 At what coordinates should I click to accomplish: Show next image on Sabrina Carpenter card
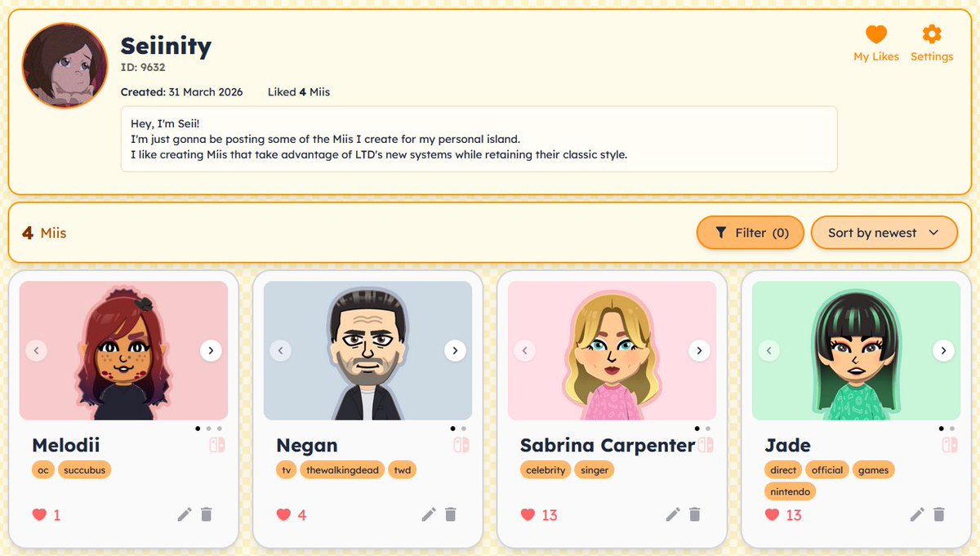click(x=699, y=350)
